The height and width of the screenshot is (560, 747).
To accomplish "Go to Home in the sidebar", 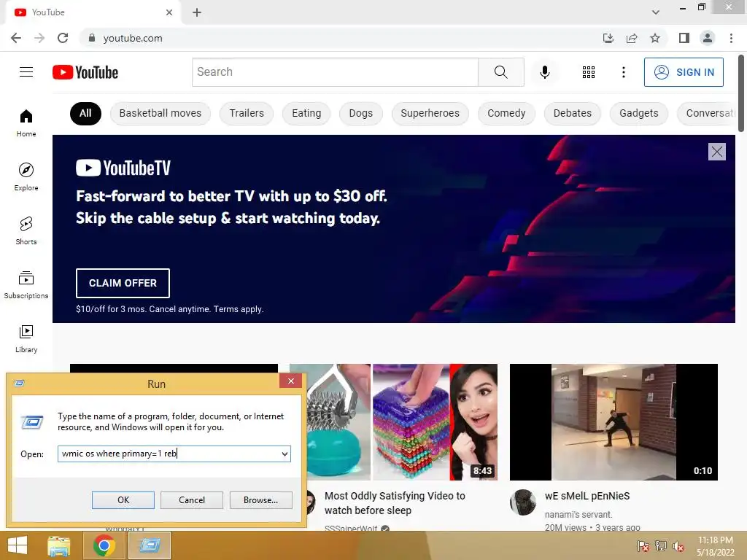I will [26, 122].
